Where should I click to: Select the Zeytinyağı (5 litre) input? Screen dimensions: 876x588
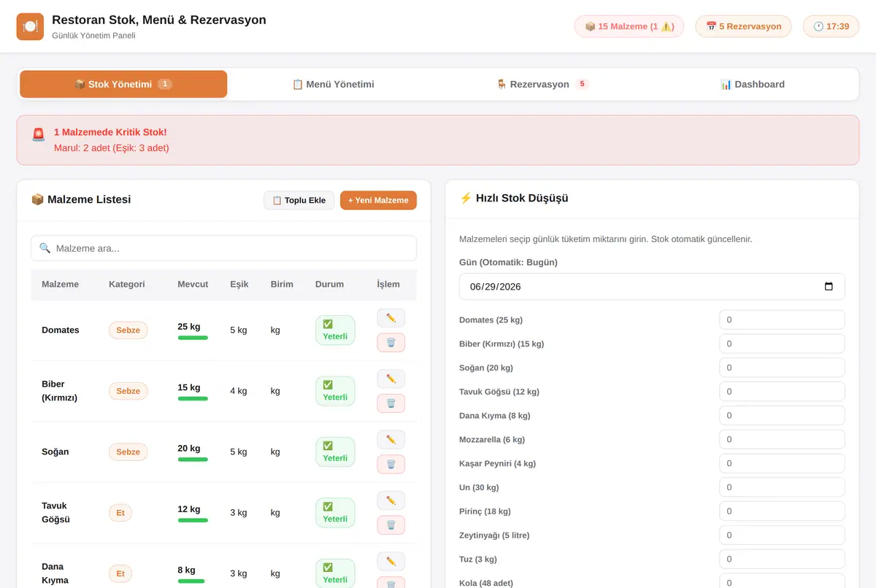[782, 535]
